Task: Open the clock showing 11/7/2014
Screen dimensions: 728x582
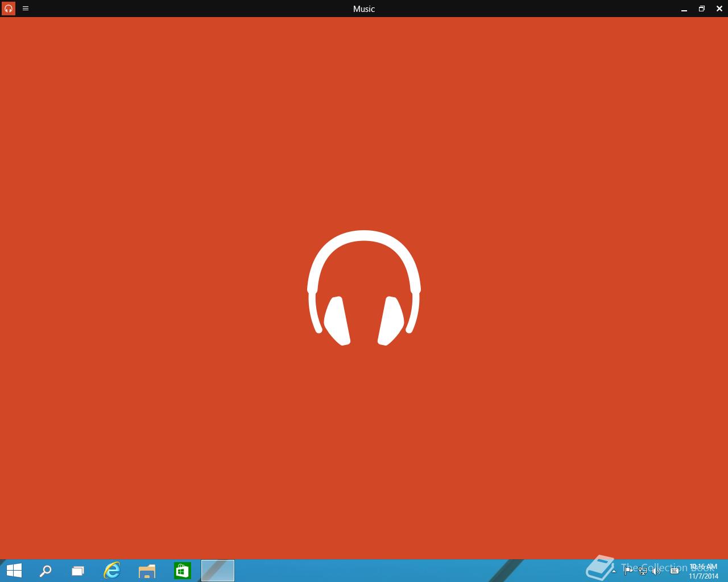Action: [x=704, y=571]
